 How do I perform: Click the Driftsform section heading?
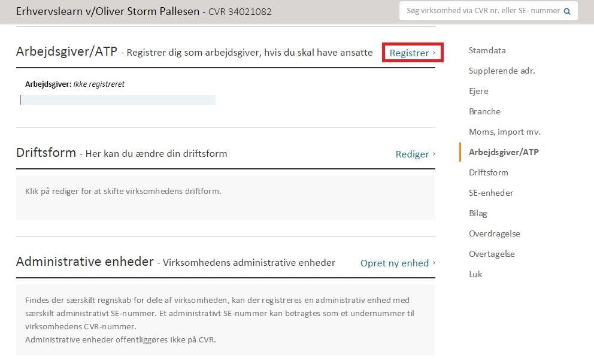click(46, 153)
